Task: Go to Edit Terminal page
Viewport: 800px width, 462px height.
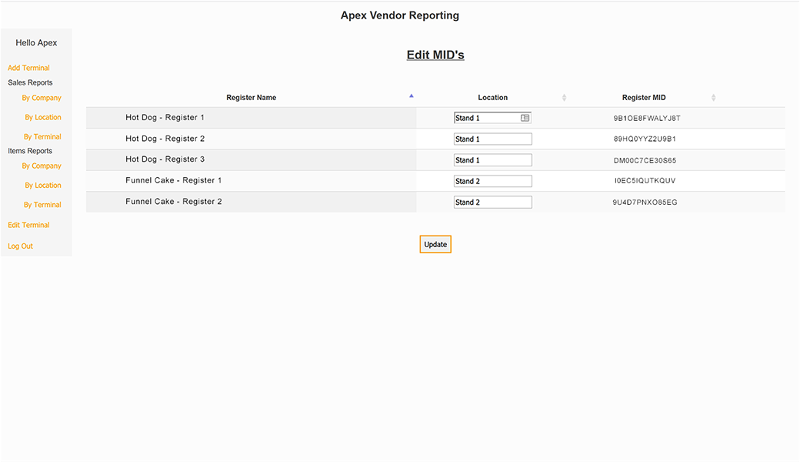Action: coord(29,225)
